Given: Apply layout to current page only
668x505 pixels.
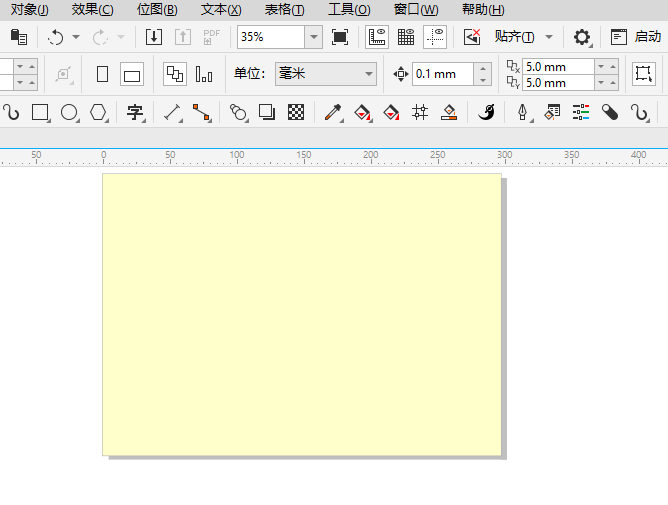Looking at the screenshot, I should coord(204,75).
